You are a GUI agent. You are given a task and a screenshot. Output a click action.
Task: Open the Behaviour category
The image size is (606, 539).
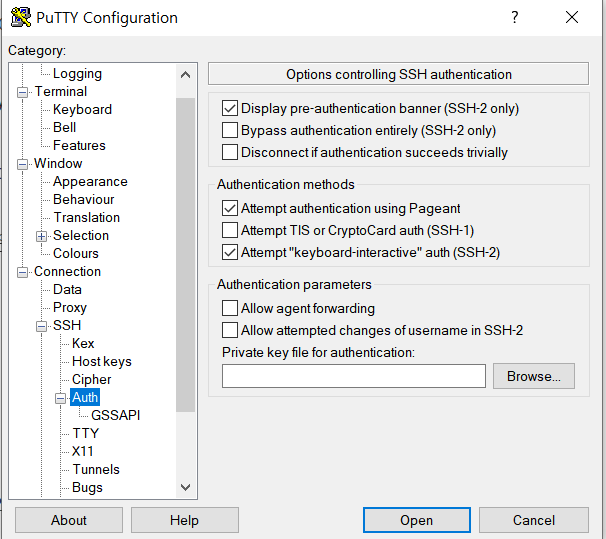tap(83, 199)
